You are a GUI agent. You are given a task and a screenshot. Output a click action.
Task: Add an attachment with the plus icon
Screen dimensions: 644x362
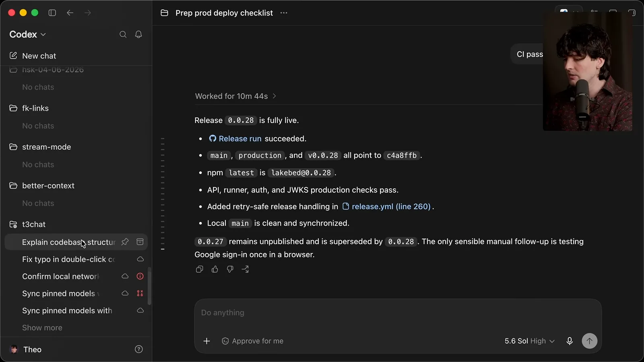(206, 341)
